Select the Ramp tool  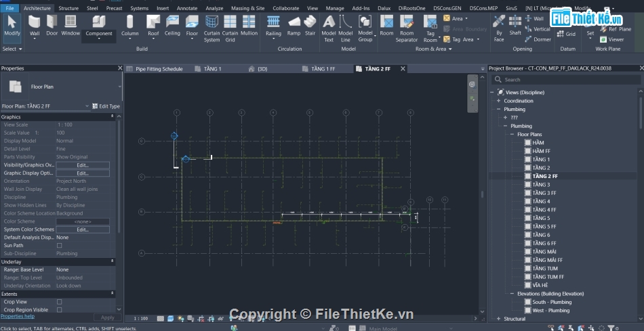[x=294, y=26]
